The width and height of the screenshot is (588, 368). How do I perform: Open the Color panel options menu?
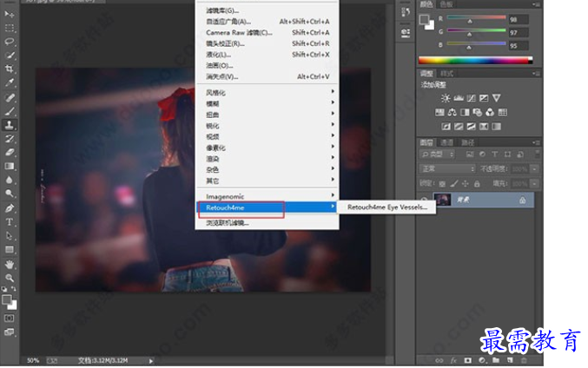click(x=536, y=4)
